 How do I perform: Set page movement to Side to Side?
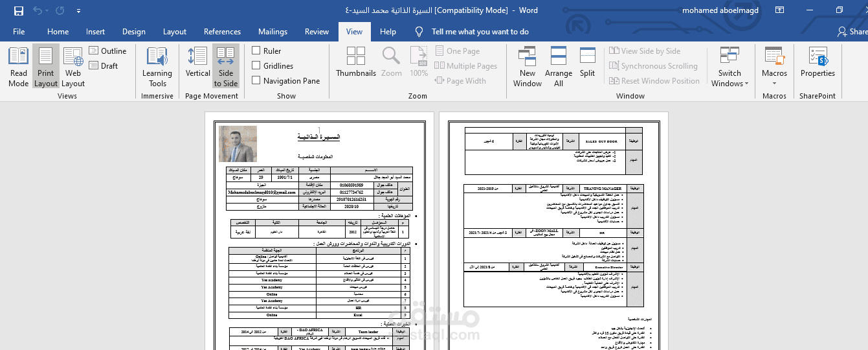click(x=226, y=67)
